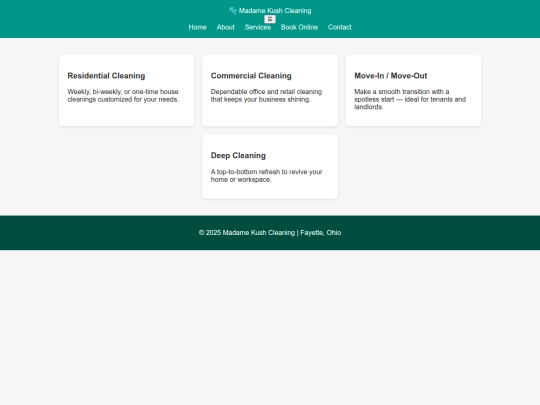
Task: Select the Move-In / Move-Out heading
Action: [x=391, y=76]
